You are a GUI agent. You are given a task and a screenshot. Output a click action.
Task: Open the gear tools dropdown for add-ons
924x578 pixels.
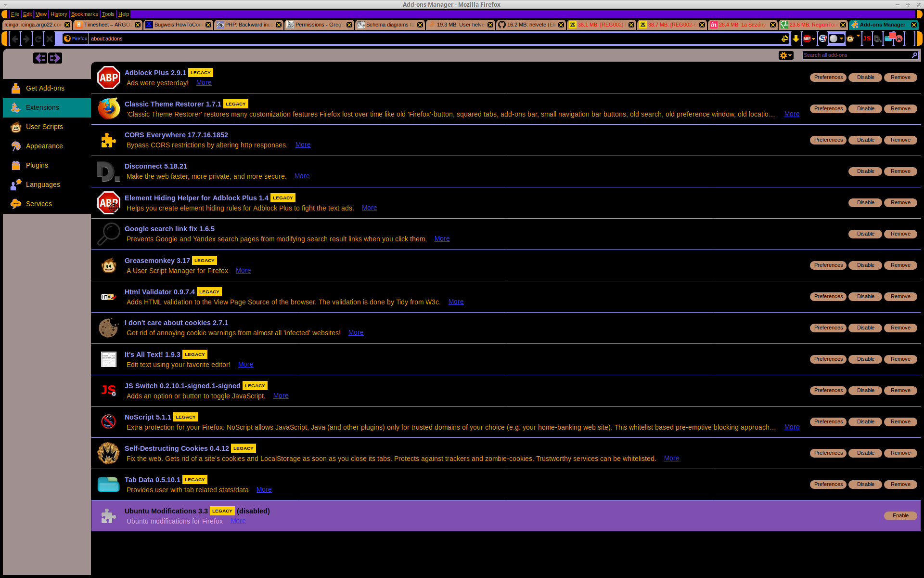(785, 55)
